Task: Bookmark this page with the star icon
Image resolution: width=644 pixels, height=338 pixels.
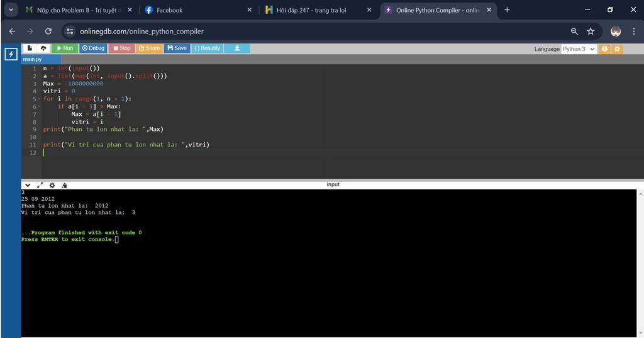Action: [591, 31]
